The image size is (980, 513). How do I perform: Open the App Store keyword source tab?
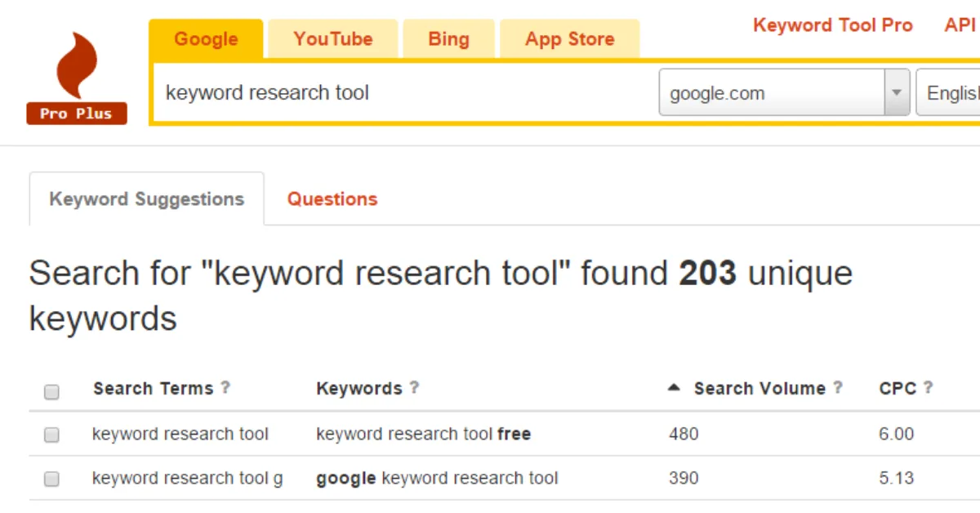(569, 38)
